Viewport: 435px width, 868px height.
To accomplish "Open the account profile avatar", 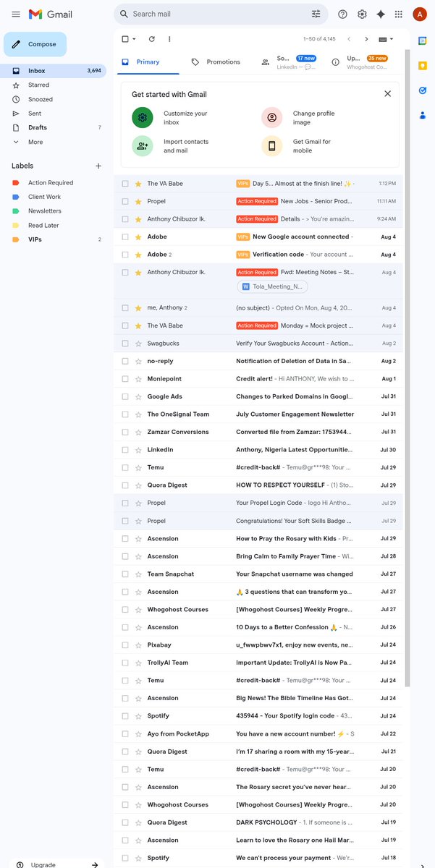I will click(420, 14).
